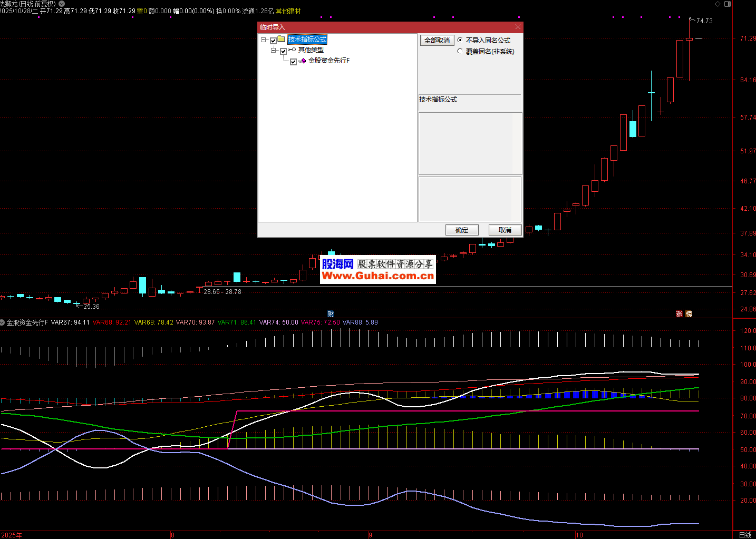Click the key-shaped icon next to 其他类型
This screenshot has height=539, width=756.
point(292,50)
